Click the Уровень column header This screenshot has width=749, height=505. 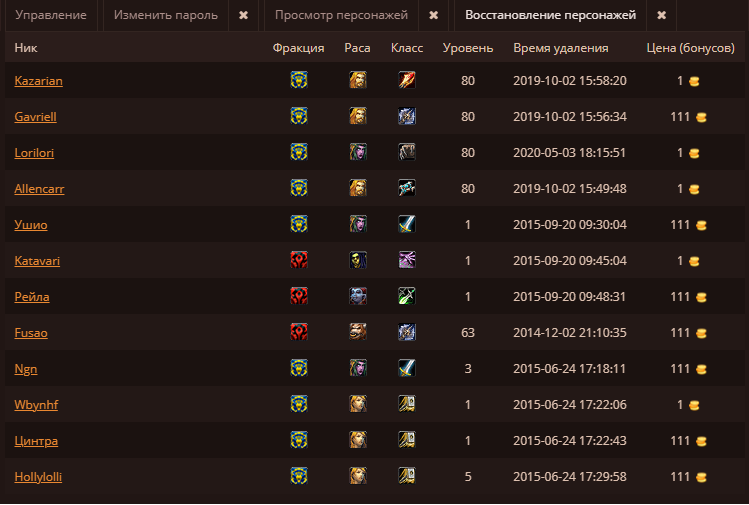click(468, 48)
